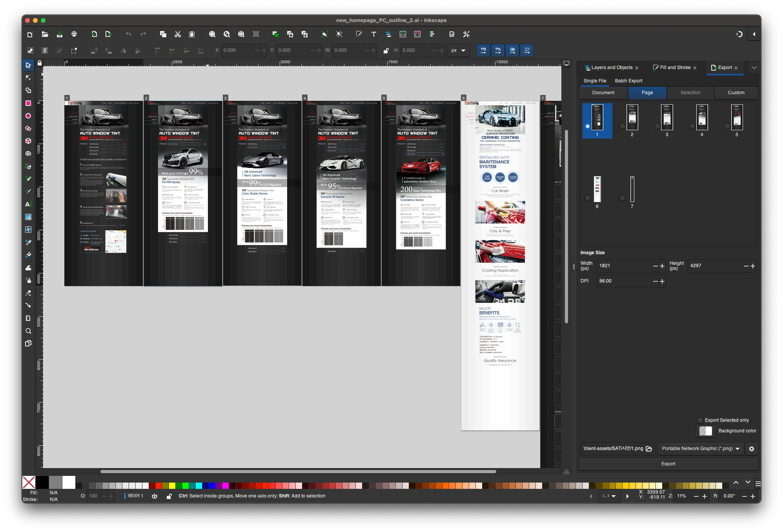Expand palette row with down chevron
This screenshot has width=783, height=532.
[748, 483]
